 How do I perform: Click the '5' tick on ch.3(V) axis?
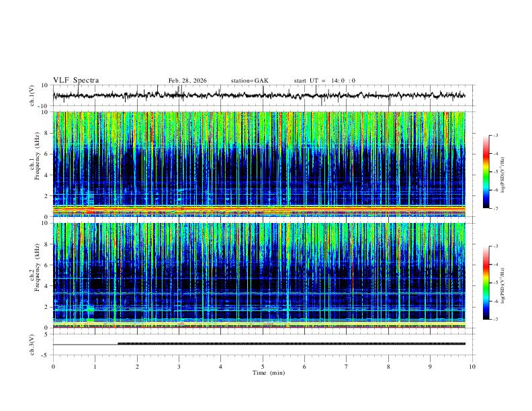(47, 334)
